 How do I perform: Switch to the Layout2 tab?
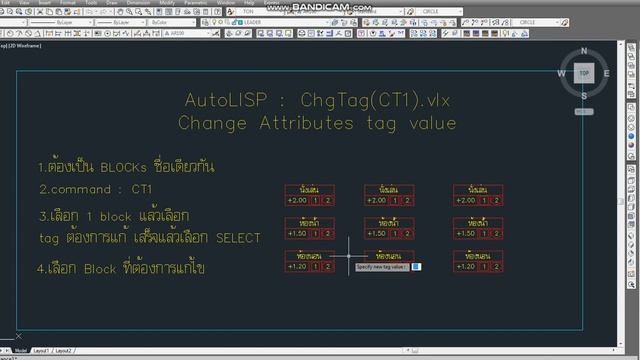click(x=63, y=351)
